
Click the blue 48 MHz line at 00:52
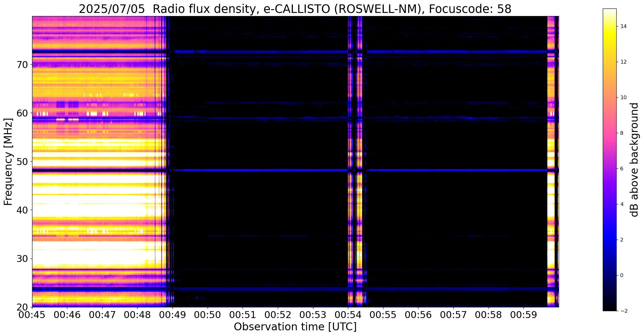click(278, 170)
